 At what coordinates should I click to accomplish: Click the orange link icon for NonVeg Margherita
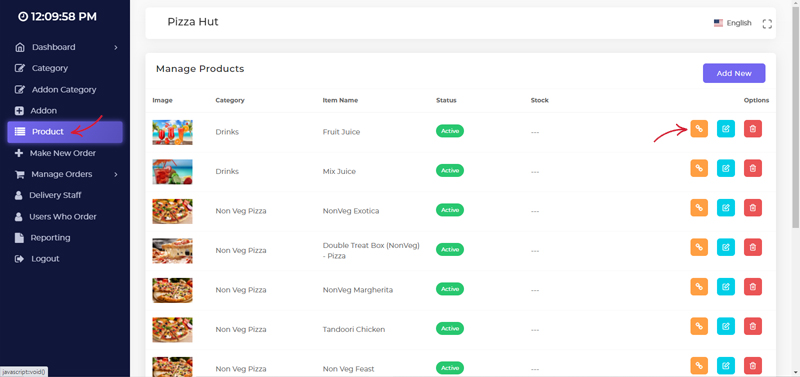(x=699, y=287)
